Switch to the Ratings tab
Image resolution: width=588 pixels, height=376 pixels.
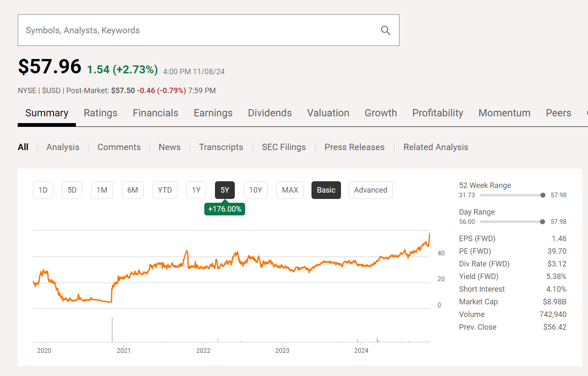pos(100,113)
